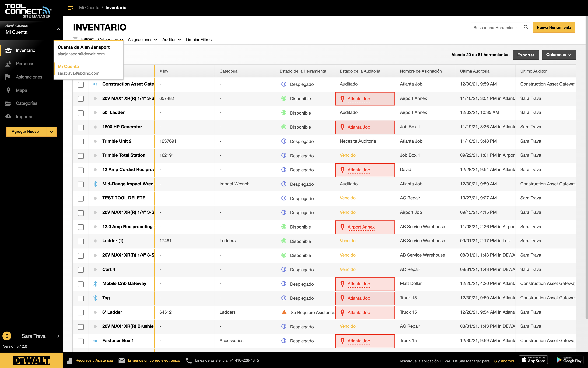Open the Columnas dropdown
The width and height of the screenshot is (588, 368).
[559, 55]
